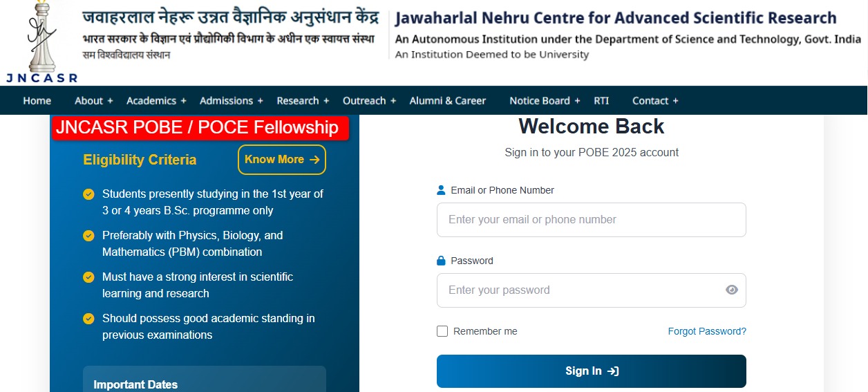Click the checkmark beside PBM combination

[x=88, y=236]
